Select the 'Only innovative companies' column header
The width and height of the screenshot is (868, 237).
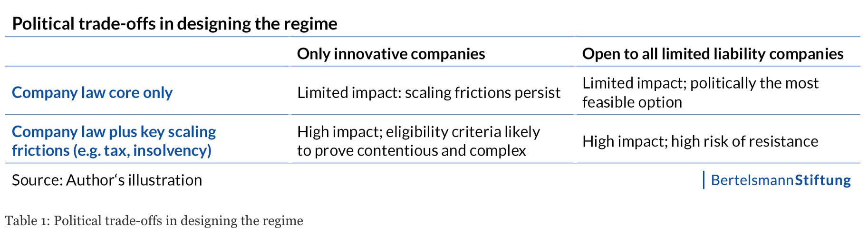tap(391, 54)
